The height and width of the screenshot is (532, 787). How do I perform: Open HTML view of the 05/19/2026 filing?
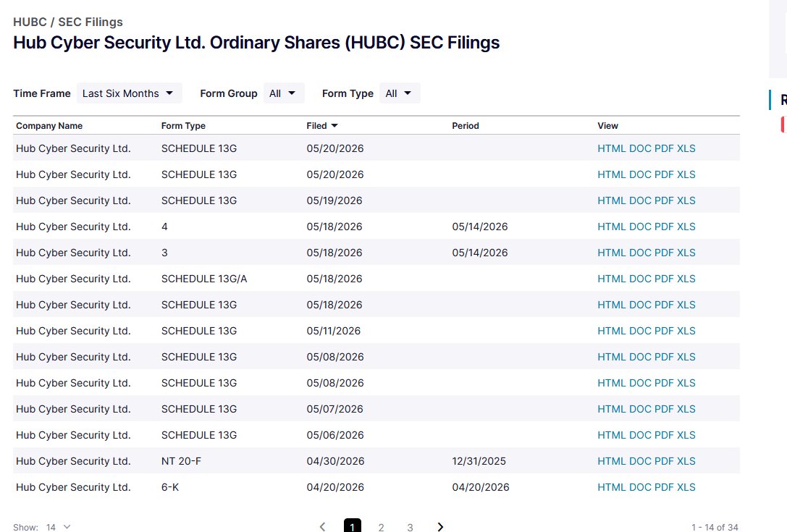tap(611, 200)
